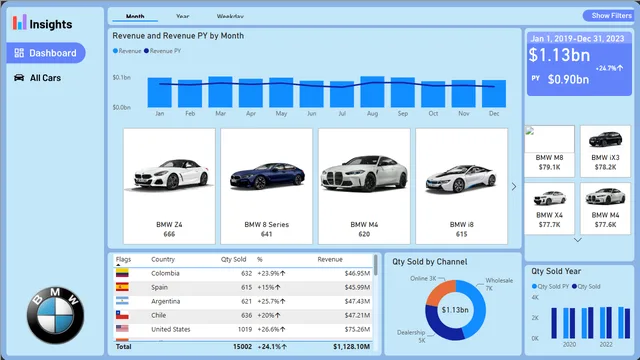Click the Dashboard grid icon
This screenshot has height=360, width=640.
click(19, 53)
